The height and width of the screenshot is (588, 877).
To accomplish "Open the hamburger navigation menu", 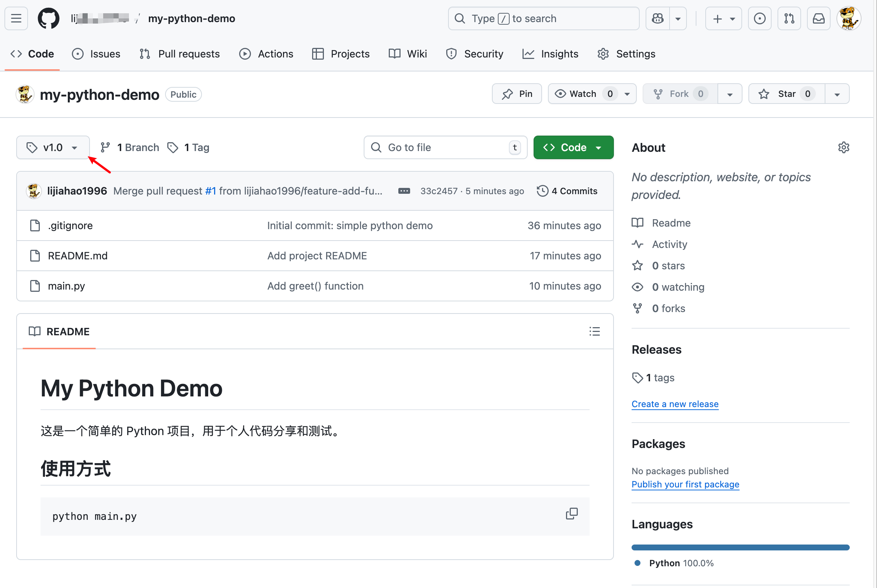I will 16,18.
